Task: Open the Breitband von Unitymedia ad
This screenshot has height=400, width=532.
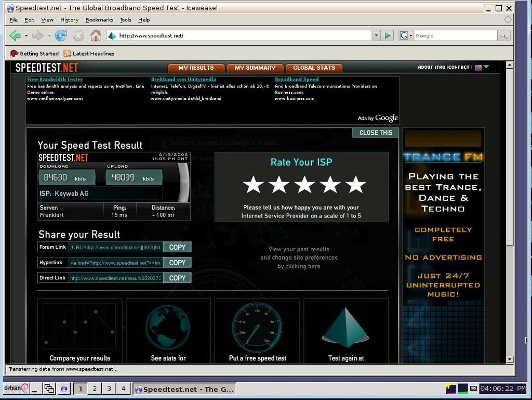Action: 183,79
